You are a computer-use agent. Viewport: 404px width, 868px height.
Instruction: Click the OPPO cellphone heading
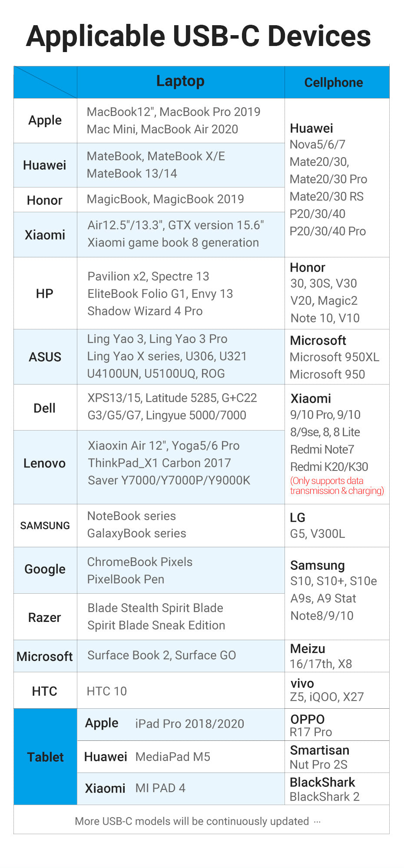point(308,719)
